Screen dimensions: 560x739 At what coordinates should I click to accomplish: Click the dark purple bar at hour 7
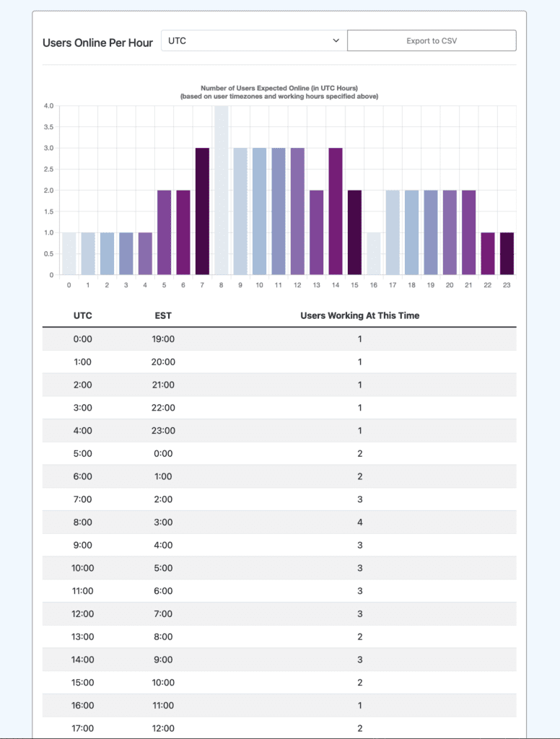[x=203, y=211]
